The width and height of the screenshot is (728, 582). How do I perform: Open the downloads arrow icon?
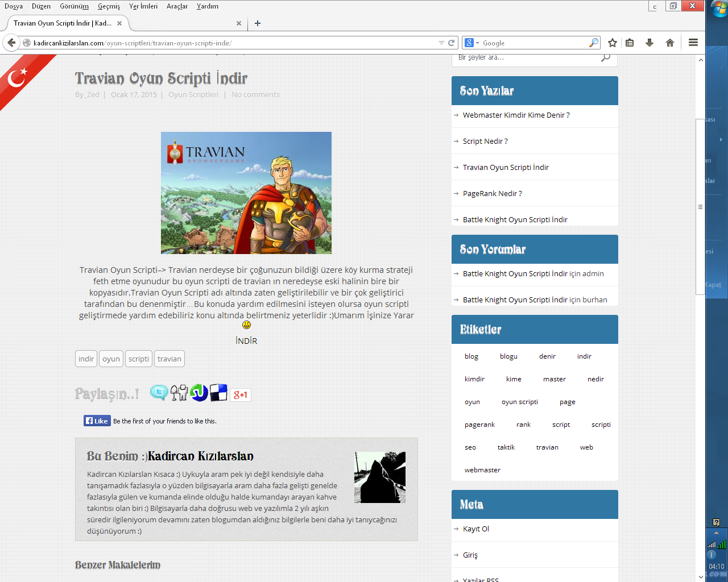(x=650, y=43)
